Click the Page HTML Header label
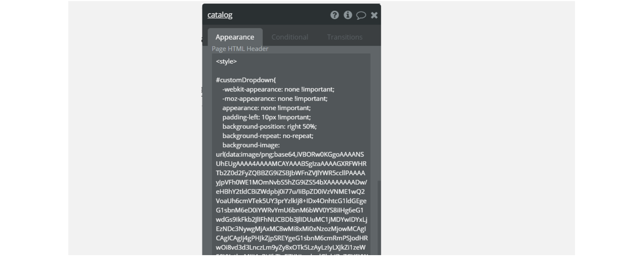644x259 pixels. 240,49
